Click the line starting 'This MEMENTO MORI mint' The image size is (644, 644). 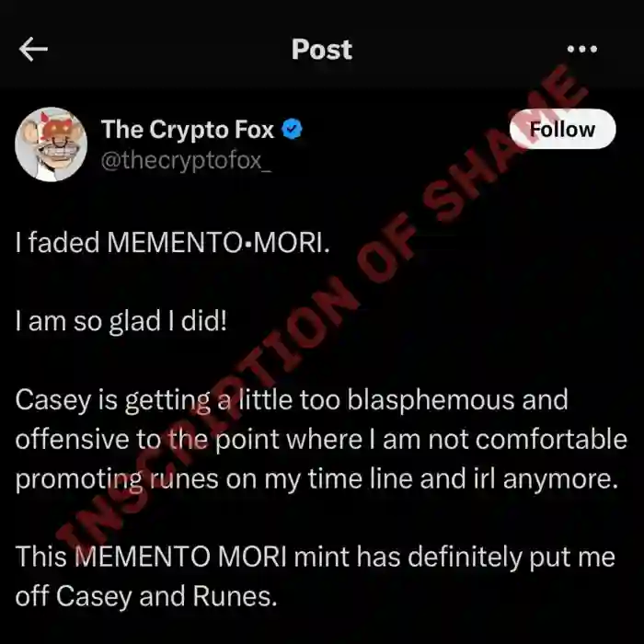coord(315,558)
